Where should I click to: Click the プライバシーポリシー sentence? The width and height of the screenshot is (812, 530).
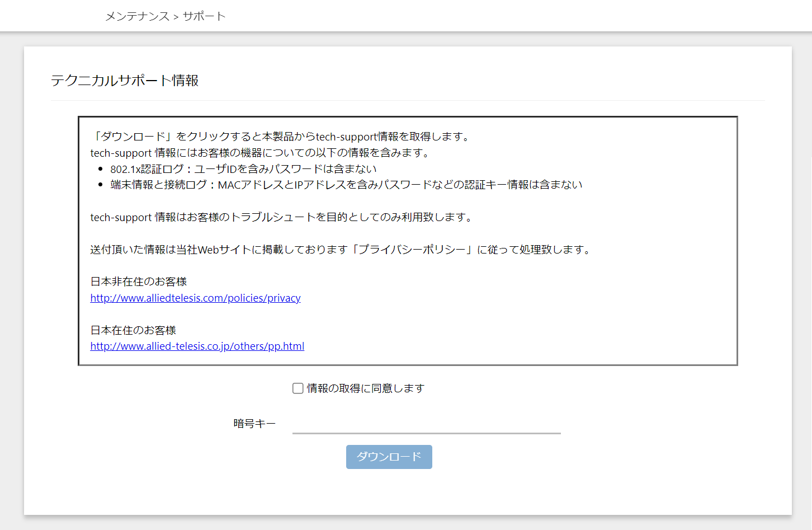coord(341,250)
